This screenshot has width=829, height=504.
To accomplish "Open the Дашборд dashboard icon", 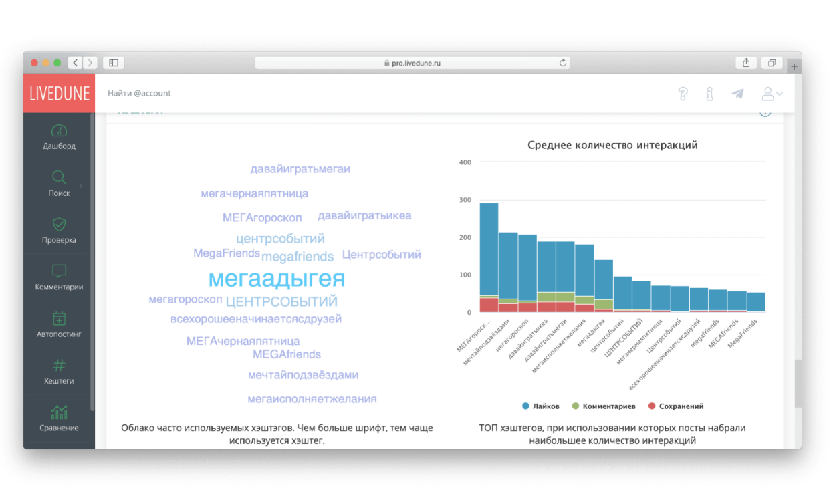I will click(x=59, y=130).
